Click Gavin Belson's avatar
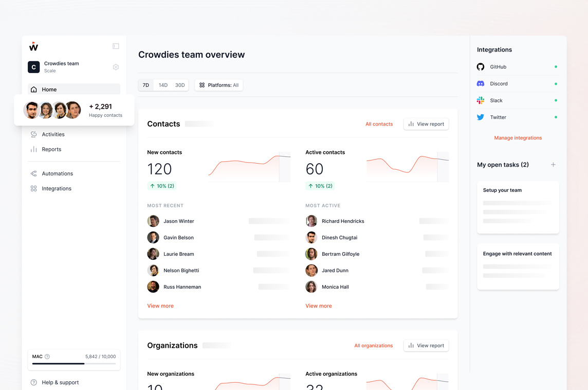The height and width of the screenshot is (390, 588). (153, 238)
